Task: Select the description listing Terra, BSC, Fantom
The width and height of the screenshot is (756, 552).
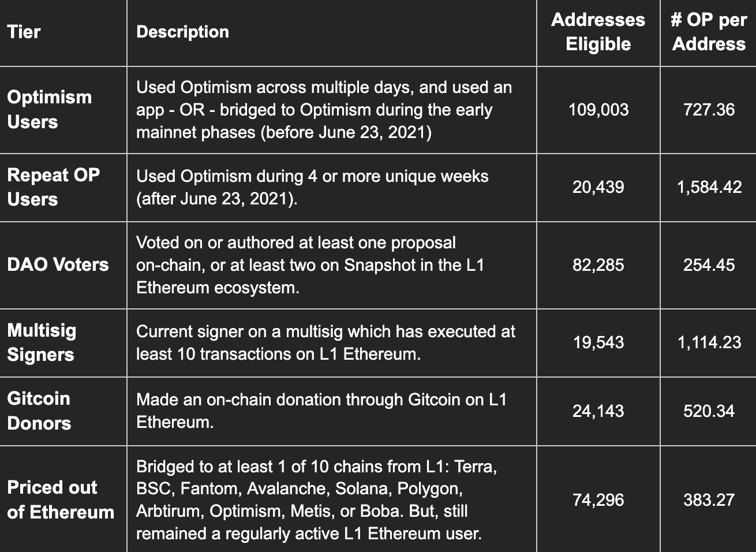Action: pos(316,499)
